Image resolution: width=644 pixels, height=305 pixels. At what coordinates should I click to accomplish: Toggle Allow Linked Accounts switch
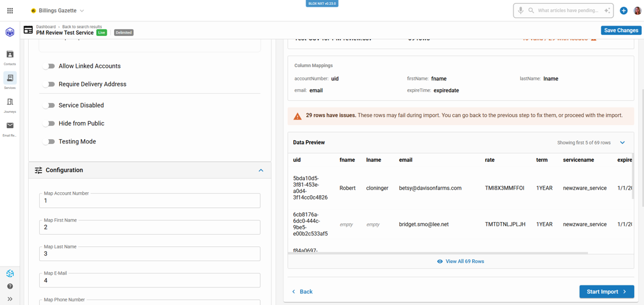click(49, 66)
